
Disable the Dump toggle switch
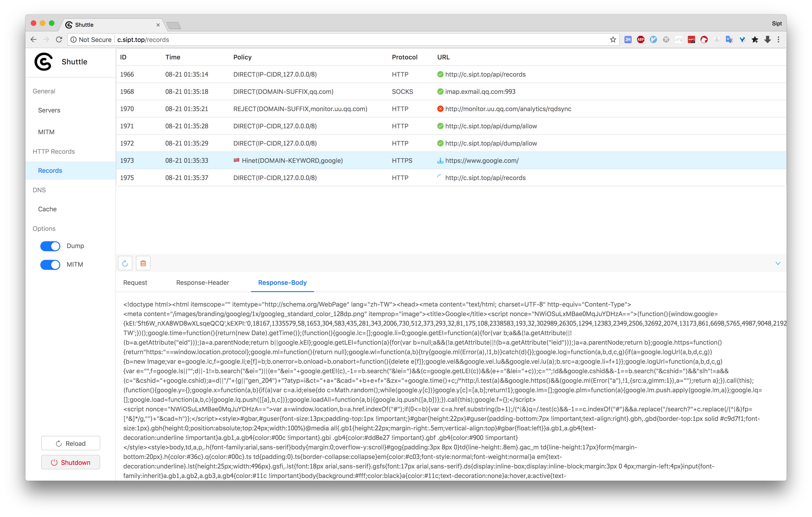click(x=50, y=246)
